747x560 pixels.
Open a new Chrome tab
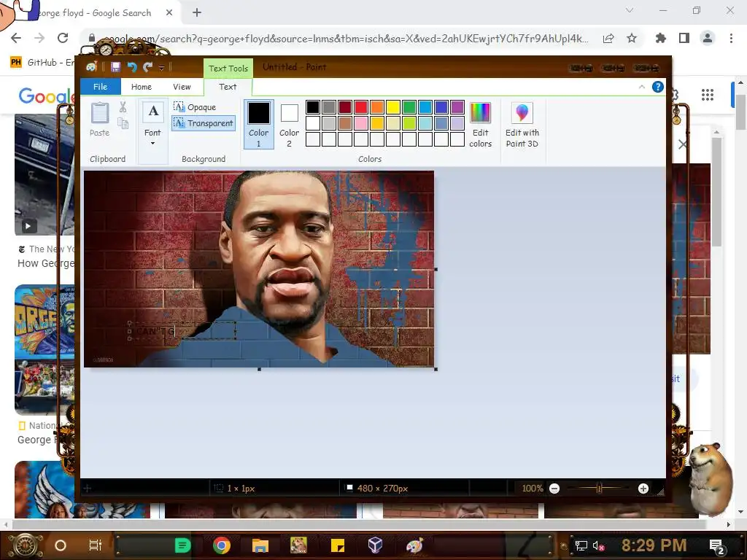click(197, 13)
